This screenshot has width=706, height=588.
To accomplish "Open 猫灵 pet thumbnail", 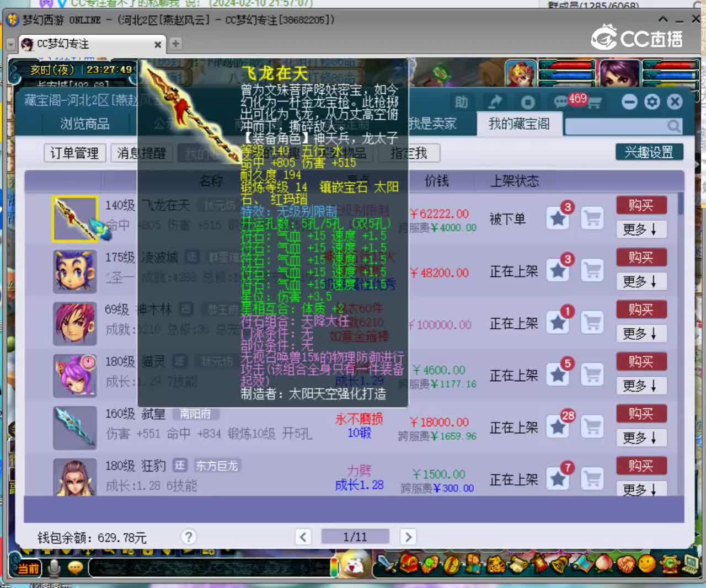I will pos(75,376).
